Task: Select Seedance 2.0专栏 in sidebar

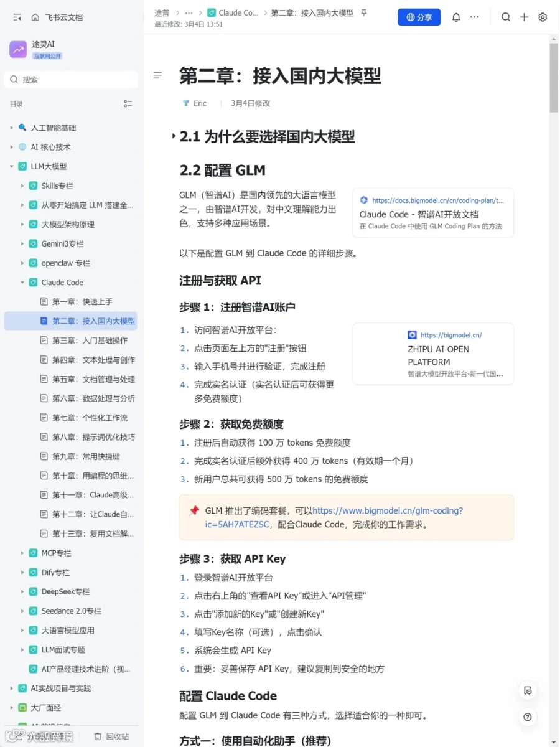Action: tap(71, 611)
